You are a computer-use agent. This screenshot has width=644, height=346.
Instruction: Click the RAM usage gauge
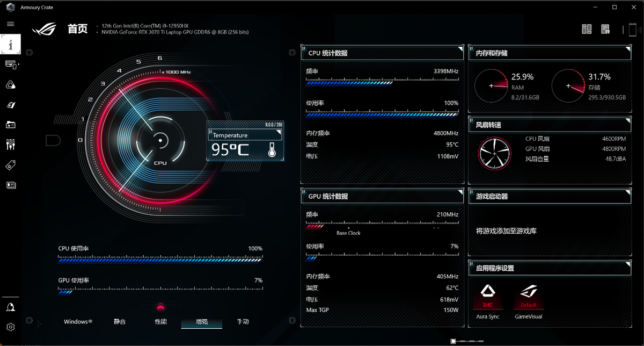tap(491, 85)
